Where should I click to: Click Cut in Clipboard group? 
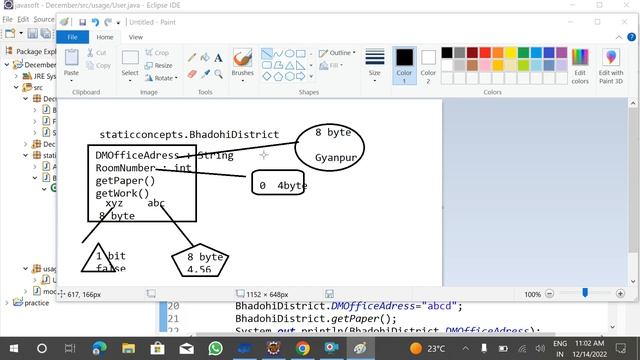97,53
